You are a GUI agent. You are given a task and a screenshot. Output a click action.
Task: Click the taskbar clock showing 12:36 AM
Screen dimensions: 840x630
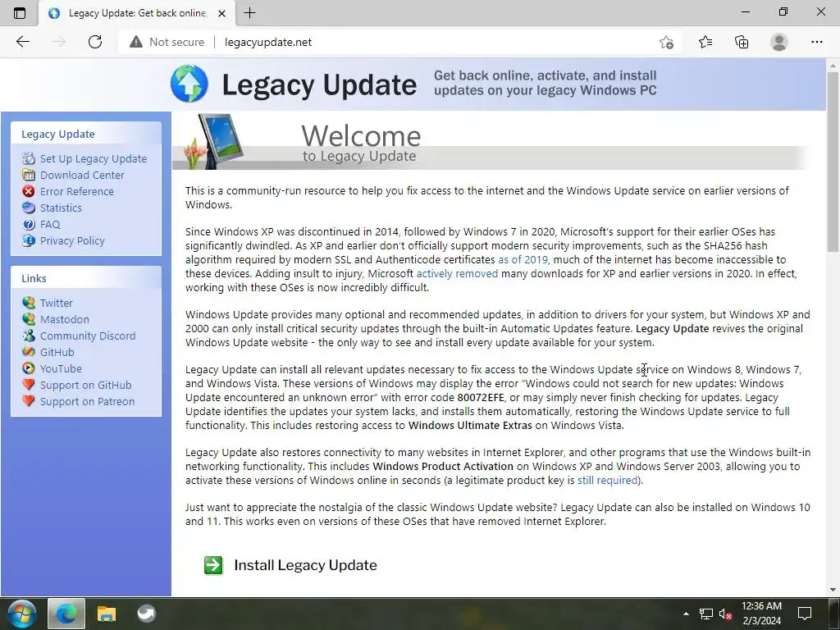point(761,614)
